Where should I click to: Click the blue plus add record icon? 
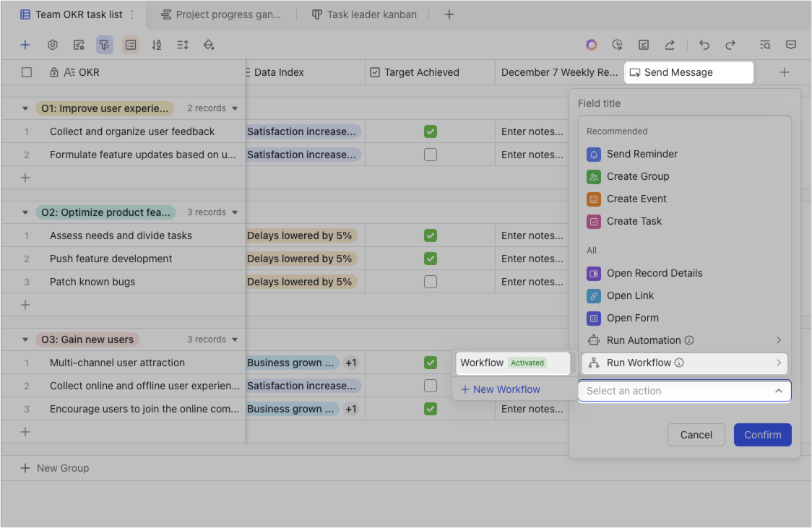[25, 45]
